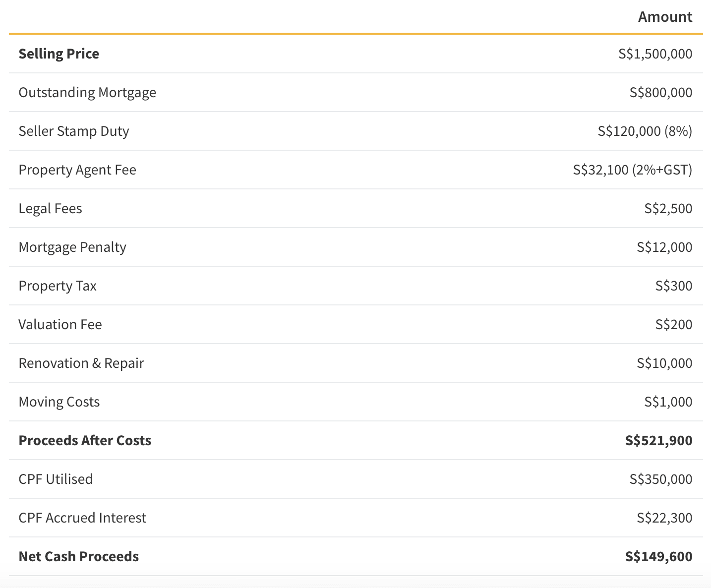Click the S$200 Valuation Fee amount

674,324
